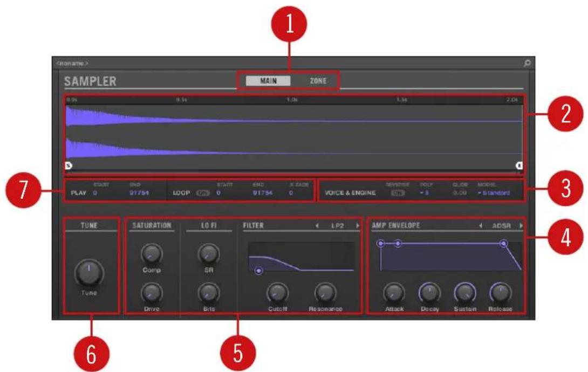
Task: Click the Decay knob
Action: click(x=429, y=293)
